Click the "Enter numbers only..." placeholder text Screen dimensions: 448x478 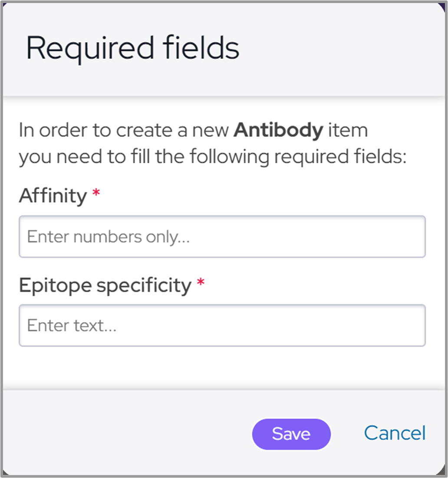(109, 237)
